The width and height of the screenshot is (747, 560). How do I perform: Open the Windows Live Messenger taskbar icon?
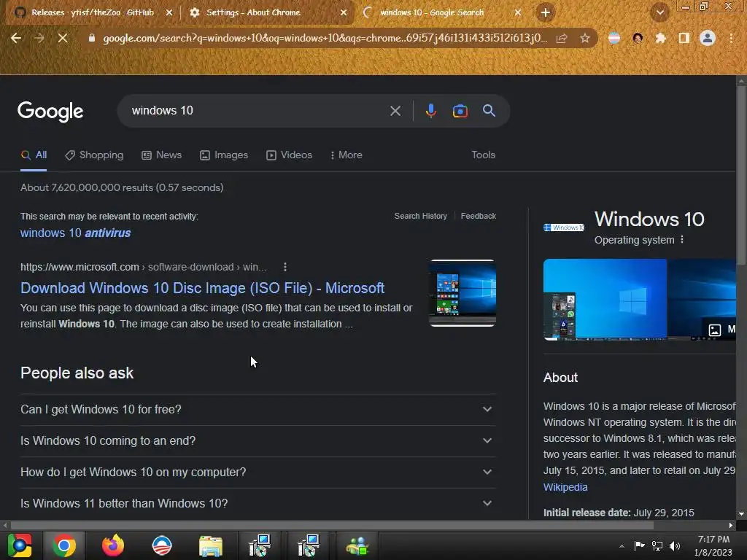coord(357,545)
